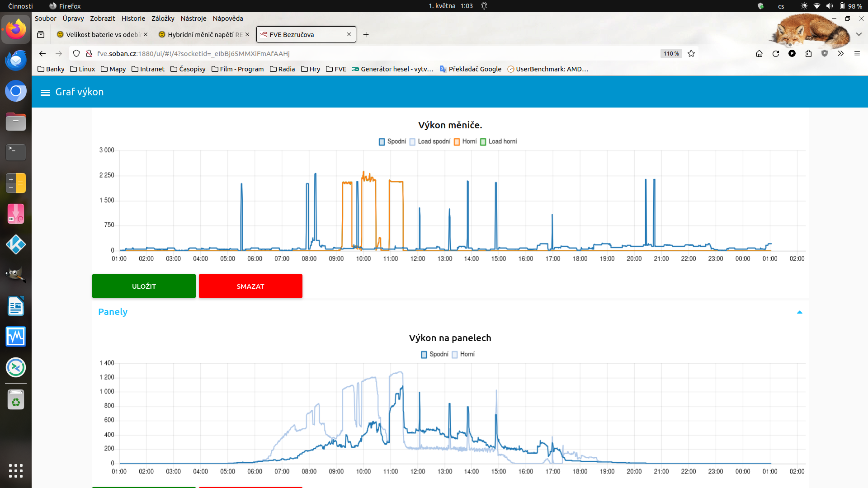Open the extensions puzzle icon
This screenshot has width=868, height=488.
[808, 54]
